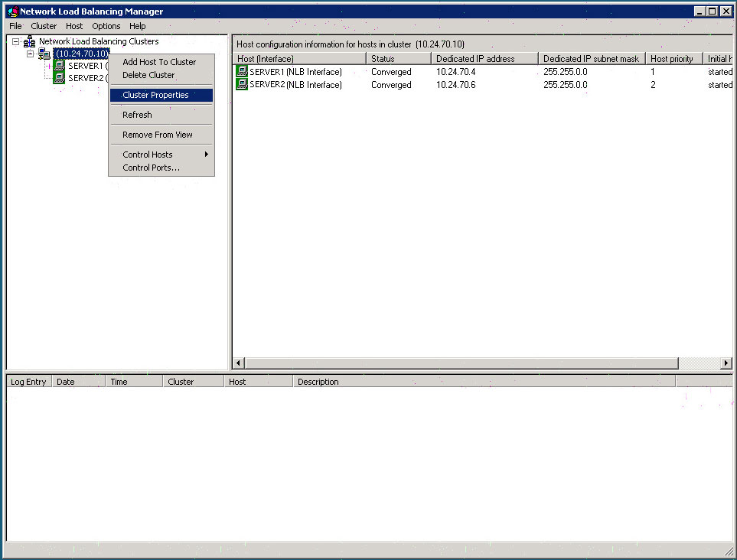This screenshot has width=737, height=560.
Task: Click subnet mask 255.255.0.0 for SERVER1
Action: 565,72
